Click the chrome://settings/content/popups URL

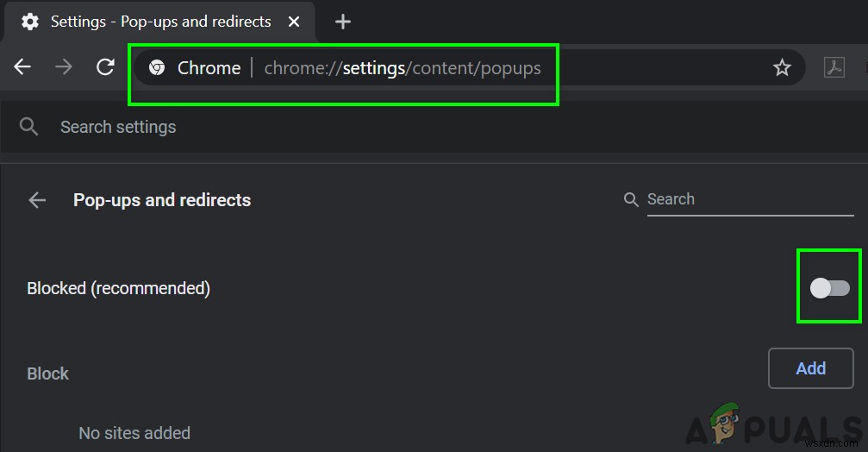[x=403, y=68]
